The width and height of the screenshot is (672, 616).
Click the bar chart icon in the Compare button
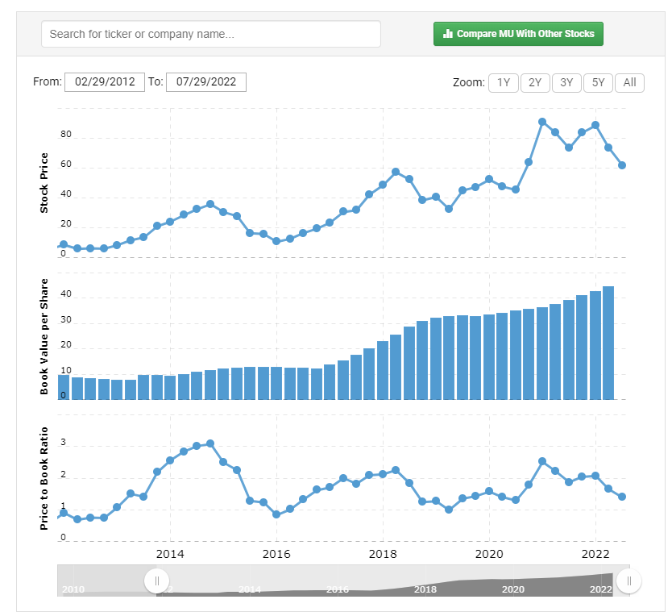pyautogui.click(x=448, y=33)
